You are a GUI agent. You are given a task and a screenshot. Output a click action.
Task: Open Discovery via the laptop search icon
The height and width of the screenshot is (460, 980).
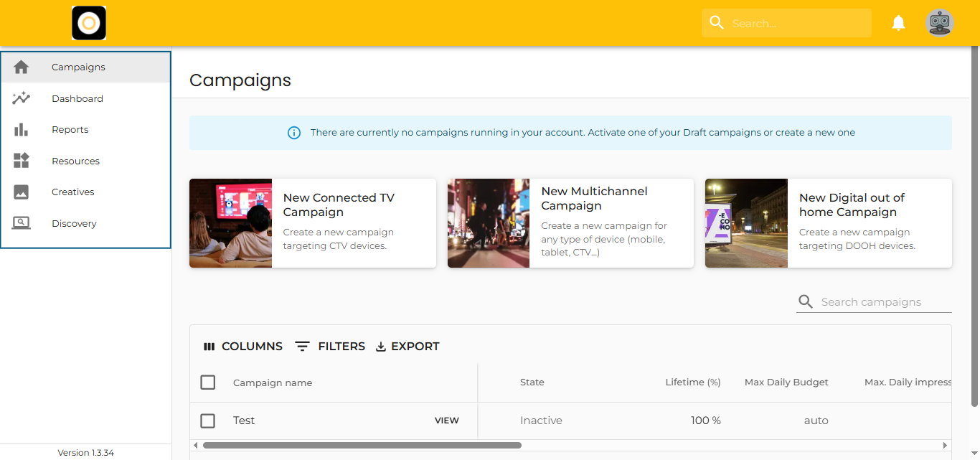[x=22, y=223]
